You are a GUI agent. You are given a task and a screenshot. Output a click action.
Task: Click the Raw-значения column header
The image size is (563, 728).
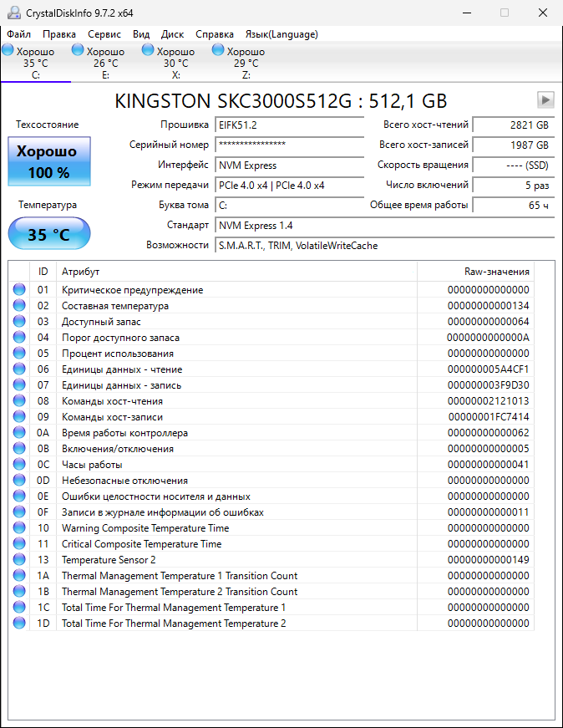tap(476, 272)
